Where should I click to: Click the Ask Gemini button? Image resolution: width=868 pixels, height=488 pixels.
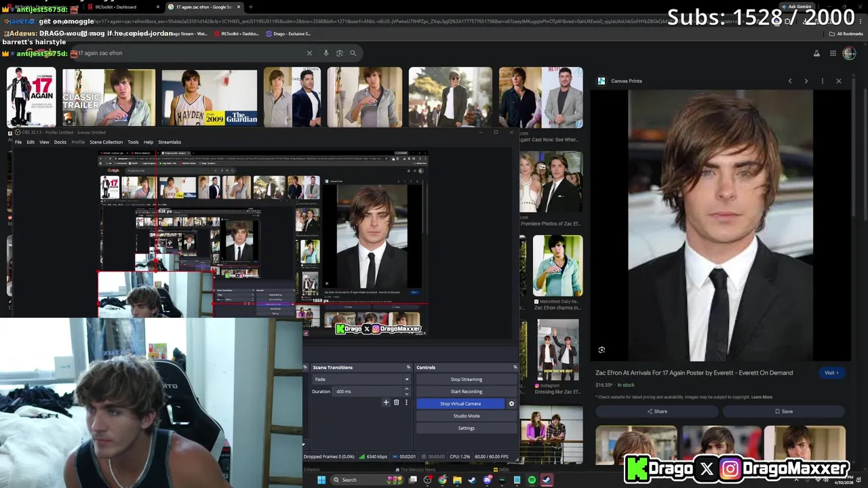(796, 6)
